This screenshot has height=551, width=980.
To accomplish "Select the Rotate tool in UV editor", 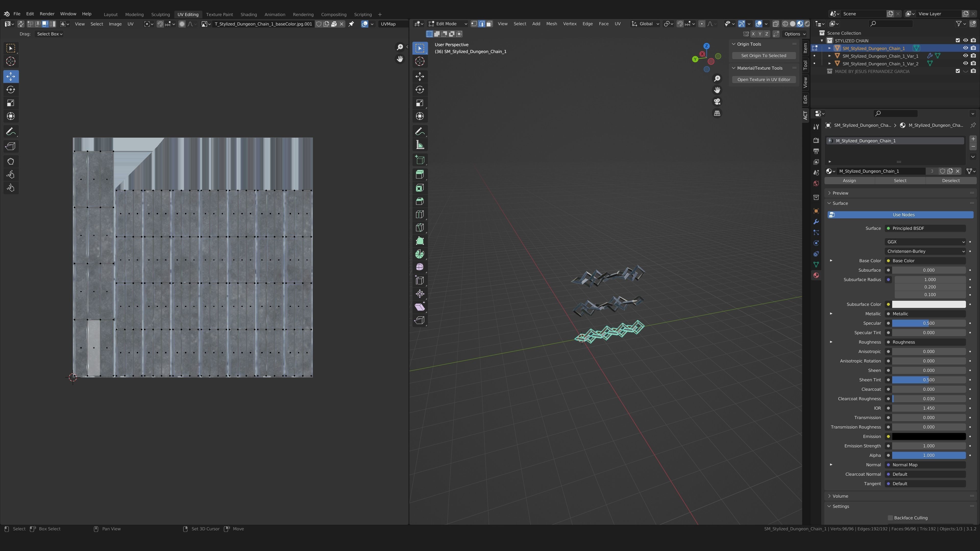I will coord(11,90).
